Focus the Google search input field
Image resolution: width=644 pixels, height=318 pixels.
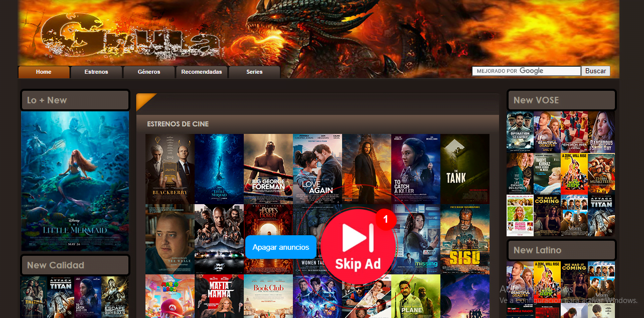point(526,71)
